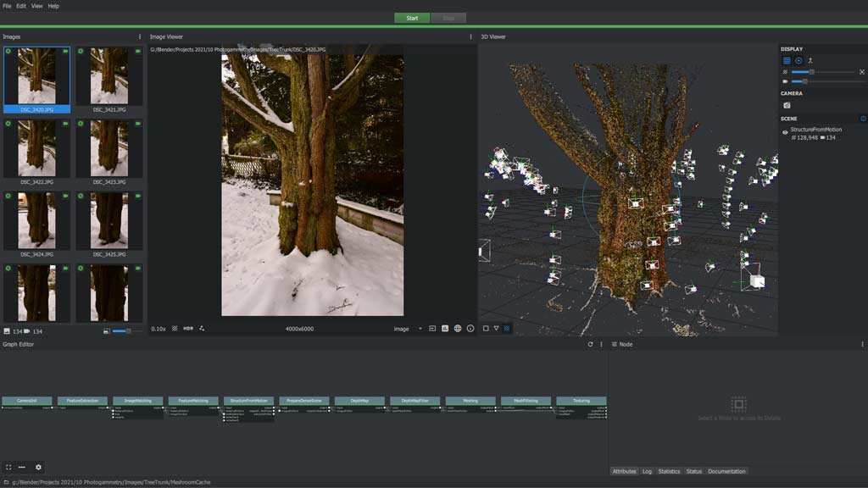The width and height of the screenshot is (868, 488).
Task: Select the DSC_3424.JPG thumbnail
Action: (37, 225)
